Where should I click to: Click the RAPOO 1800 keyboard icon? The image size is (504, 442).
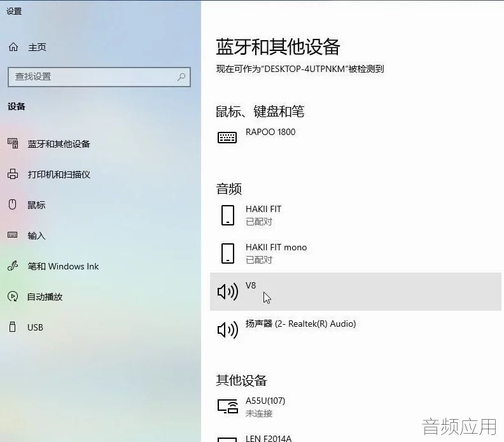point(227,138)
